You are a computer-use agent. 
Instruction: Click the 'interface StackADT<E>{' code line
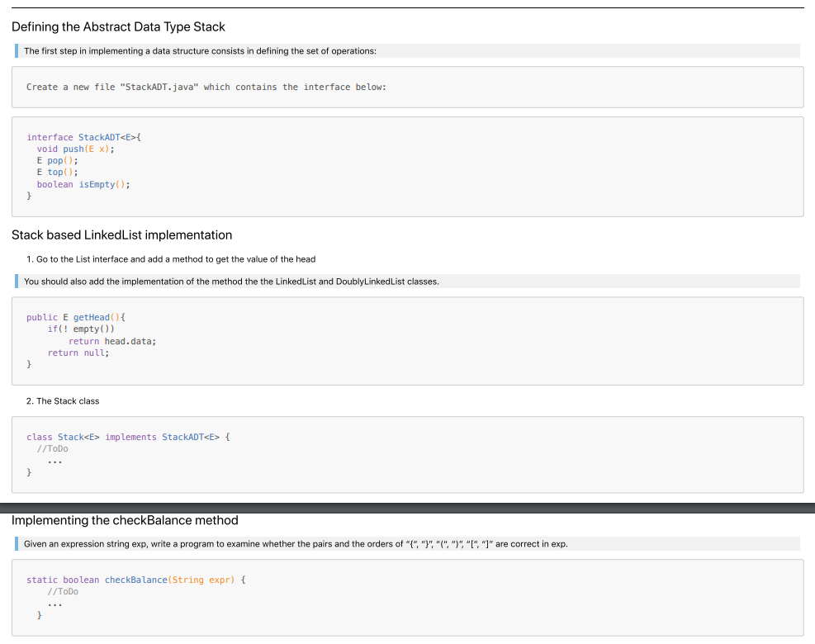point(83,137)
